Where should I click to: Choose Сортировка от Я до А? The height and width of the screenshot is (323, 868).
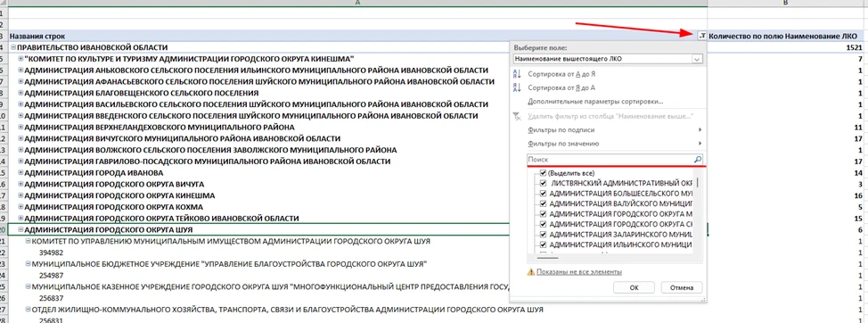click(561, 87)
